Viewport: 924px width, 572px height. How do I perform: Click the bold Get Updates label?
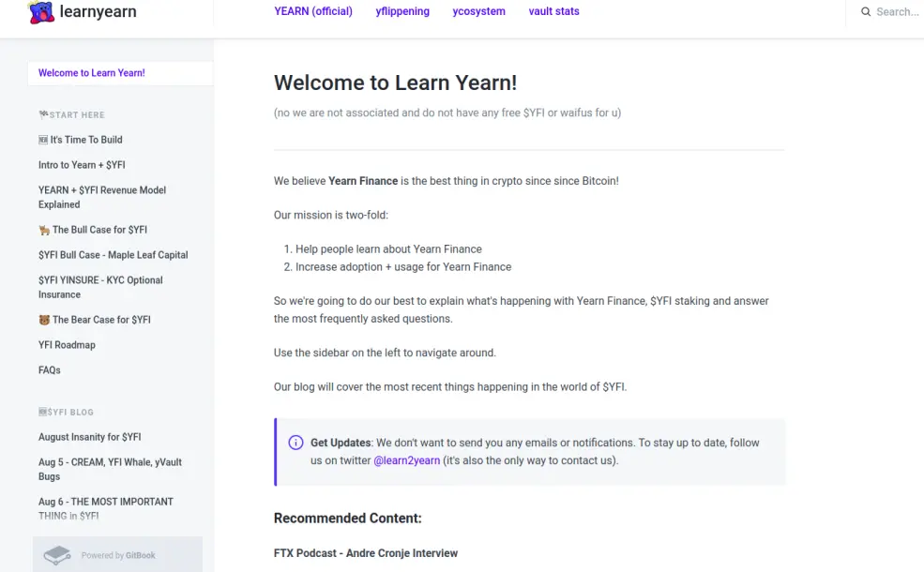[341, 443]
